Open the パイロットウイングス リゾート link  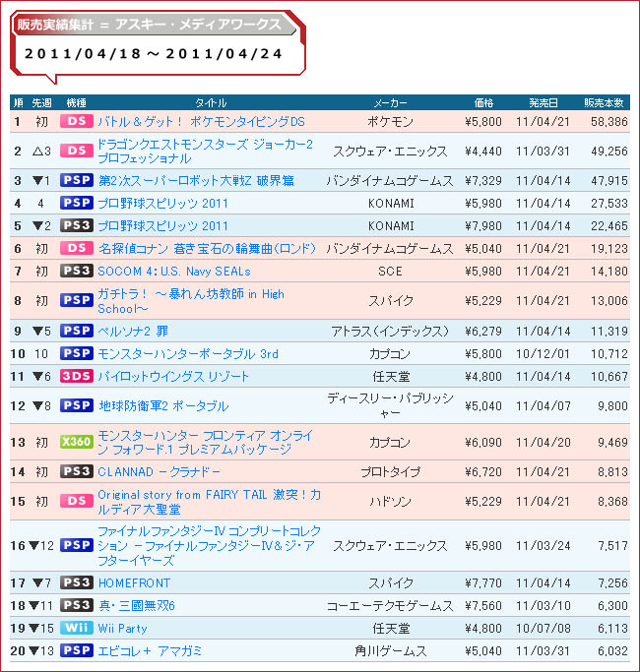[x=173, y=376]
